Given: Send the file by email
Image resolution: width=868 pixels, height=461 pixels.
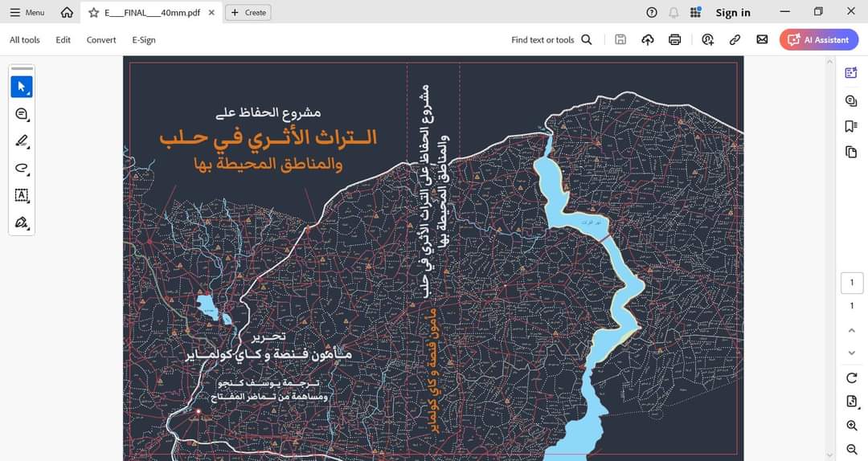Looking at the screenshot, I should [762, 39].
